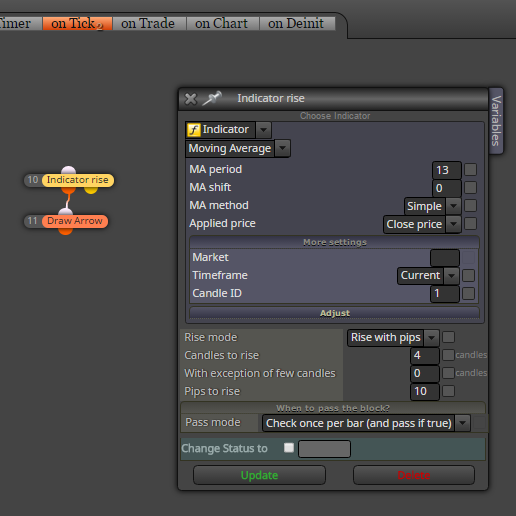Click the yellow output connector of Indicator rise

[91, 190]
